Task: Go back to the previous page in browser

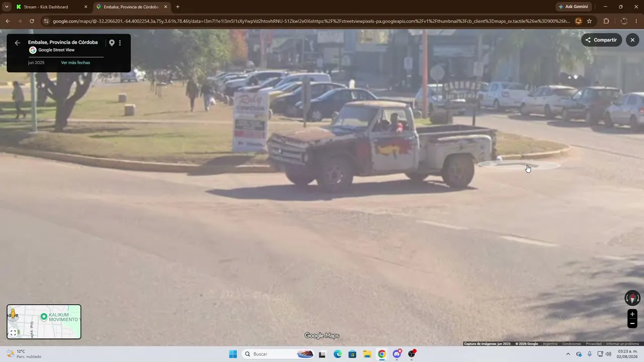Action: point(8,21)
